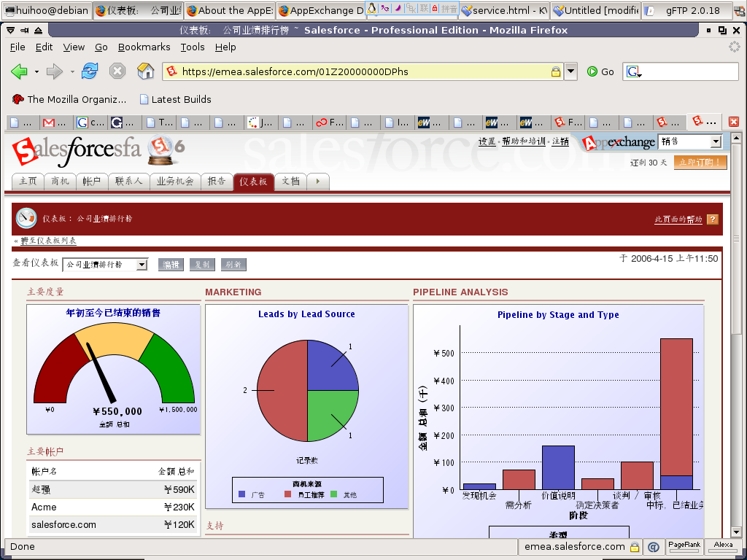Click the salesforce.com account row
The height and width of the screenshot is (560, 747).
tap(113, 525)
